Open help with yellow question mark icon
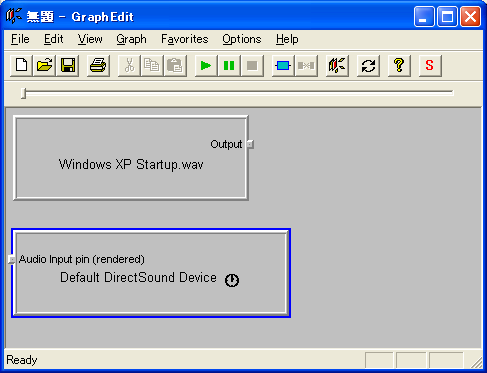 pyautogui.click(x=399, y=66)
